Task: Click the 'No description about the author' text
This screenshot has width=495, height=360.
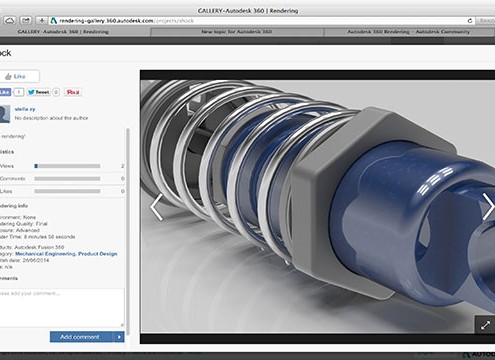Action: pyautogui.click(x=52, y=118)
